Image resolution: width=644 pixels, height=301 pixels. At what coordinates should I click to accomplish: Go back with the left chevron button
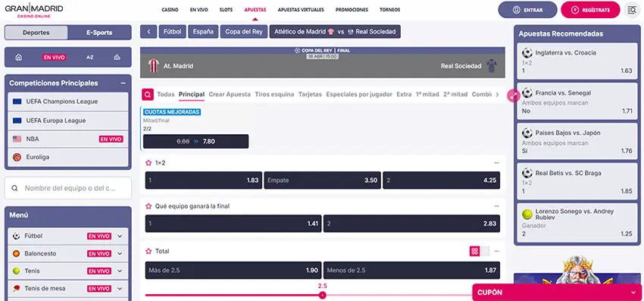148,32
